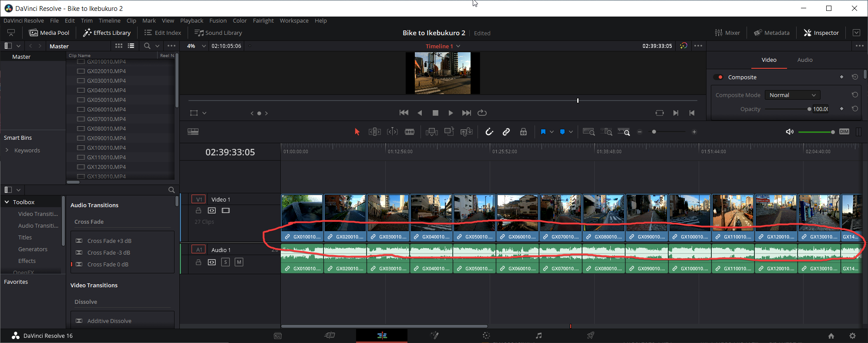Select the arrow Selection Mode tool
This screenshot has width=868, height=343.
point(357,132)
